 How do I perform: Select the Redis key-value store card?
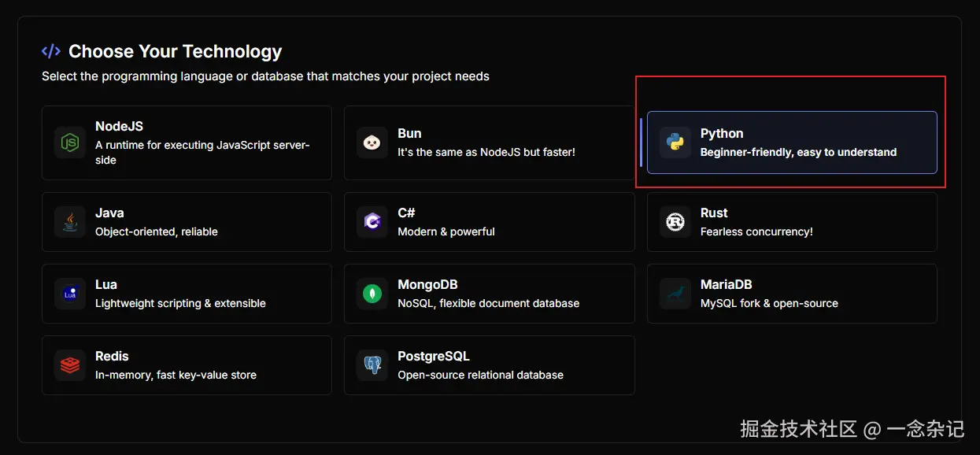pyautogui.click(x=187, y=365)
